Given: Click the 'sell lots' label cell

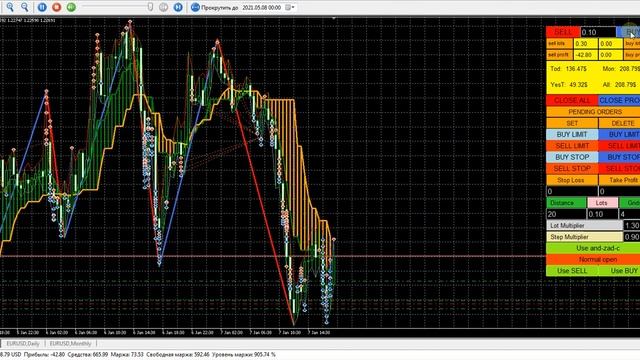Looking at the screenshot, I should (560, 44).
